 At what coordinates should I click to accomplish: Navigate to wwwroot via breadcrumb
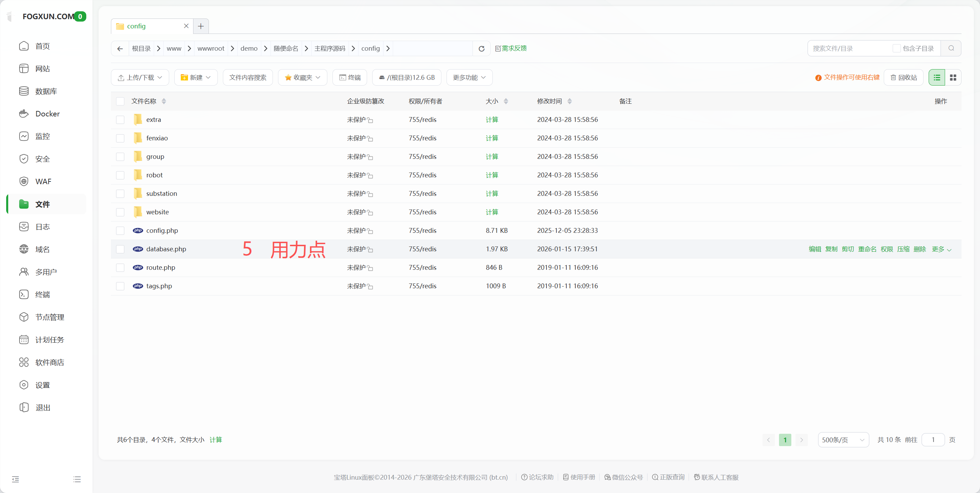[210, 48]
